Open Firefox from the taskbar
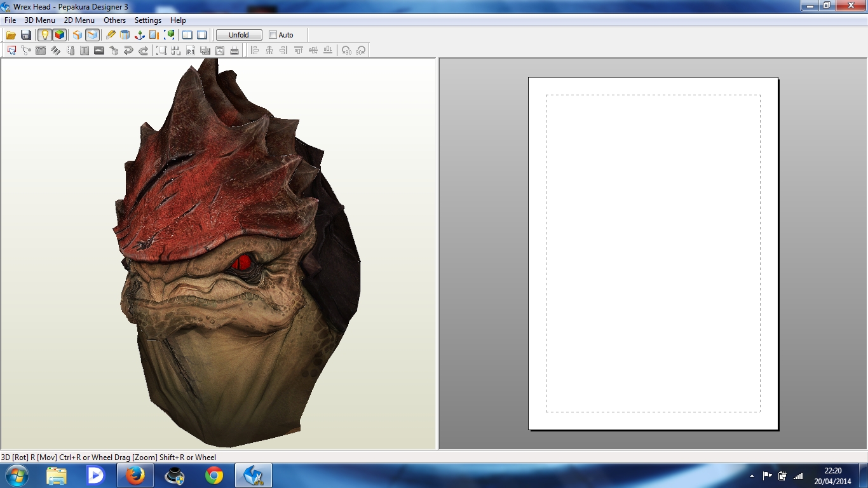This screenshot has width=868, height=488. [x=135, y=475]
